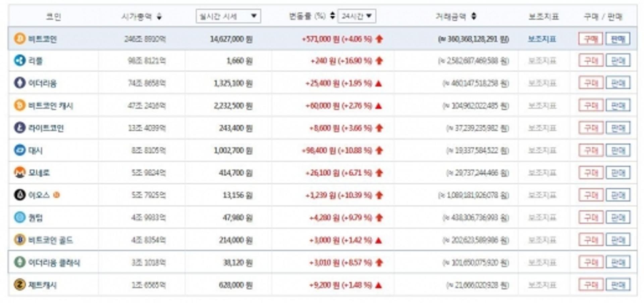This screenshot has height=303, width=644.
Task: Click the 이더리움 클래식 coin icon
Action: click(20, 262)
